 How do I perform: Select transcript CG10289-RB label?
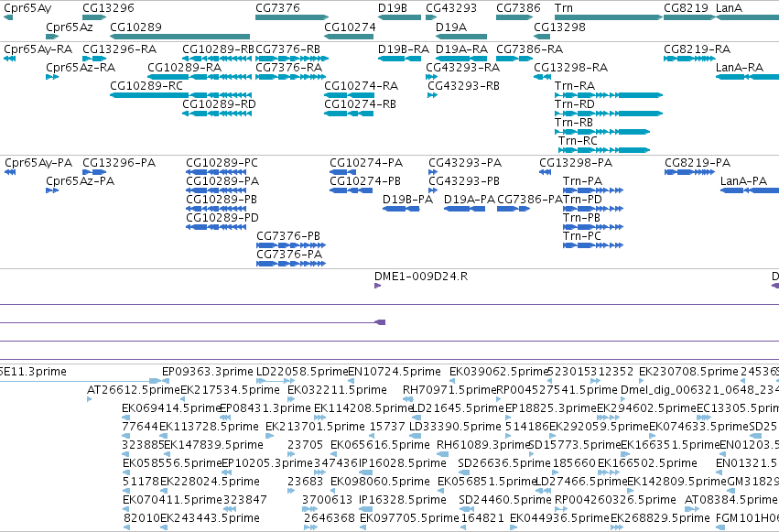click(x=218, y=49)
